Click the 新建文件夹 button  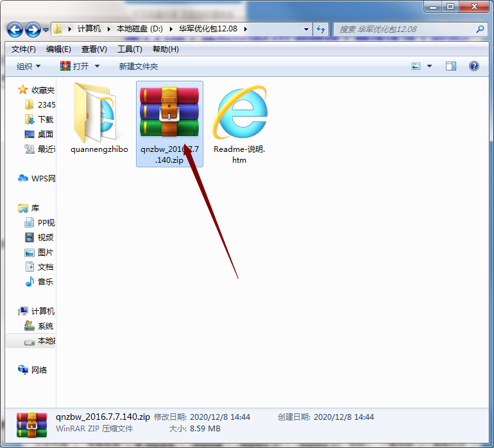pos(138,66)
